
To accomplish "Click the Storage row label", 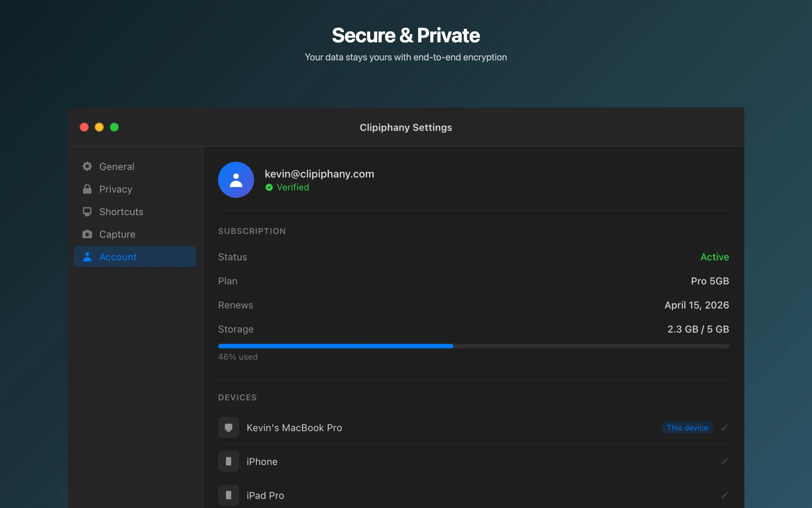I will pyautogui.click(x=236, y=329).
